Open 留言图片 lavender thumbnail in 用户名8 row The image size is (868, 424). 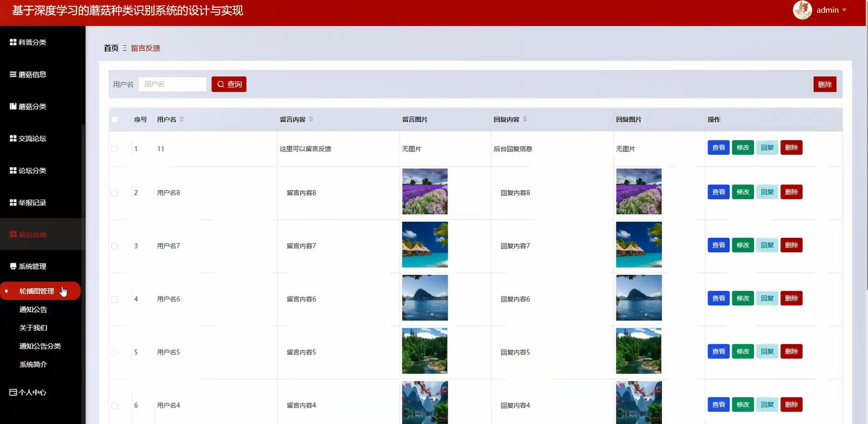click(x=425, y=191)
